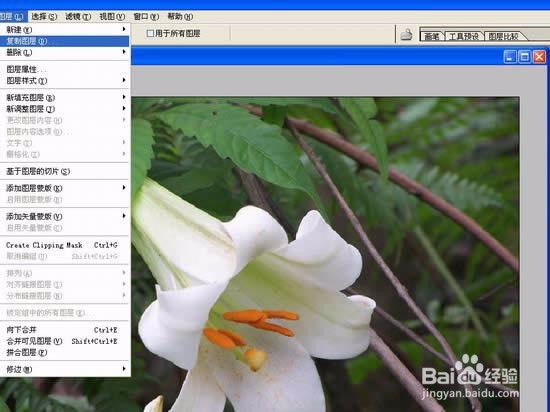550x412 pixels.
Task: Expand the 新调整图层 submenu
Action: pyautogui.click(x=65, y=109)
